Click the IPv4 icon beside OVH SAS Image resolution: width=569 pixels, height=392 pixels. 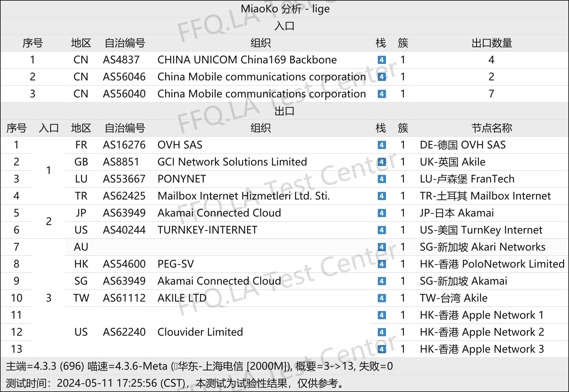[x=382, y=145]
